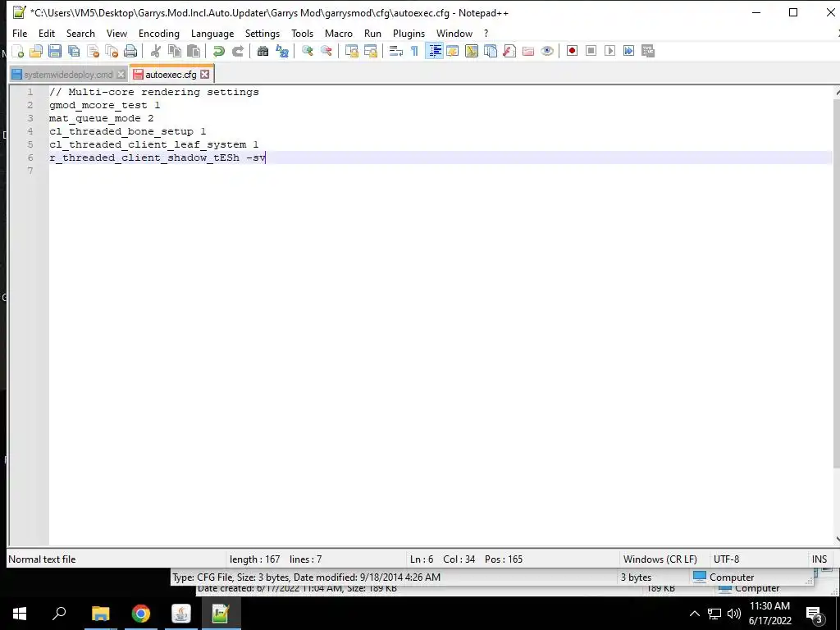Open the ? help menu
This screenshot has height=630, width=840.
point(486,33)
